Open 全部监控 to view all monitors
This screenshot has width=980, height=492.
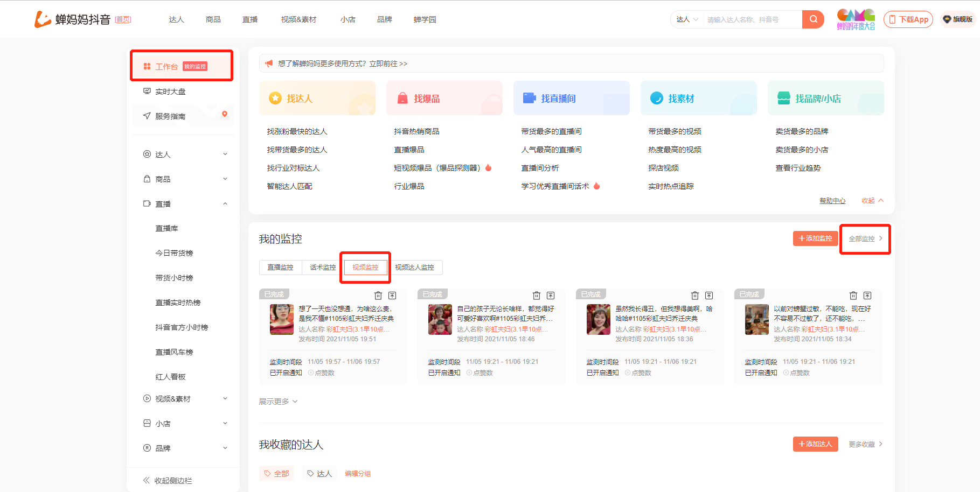[866, 238]
